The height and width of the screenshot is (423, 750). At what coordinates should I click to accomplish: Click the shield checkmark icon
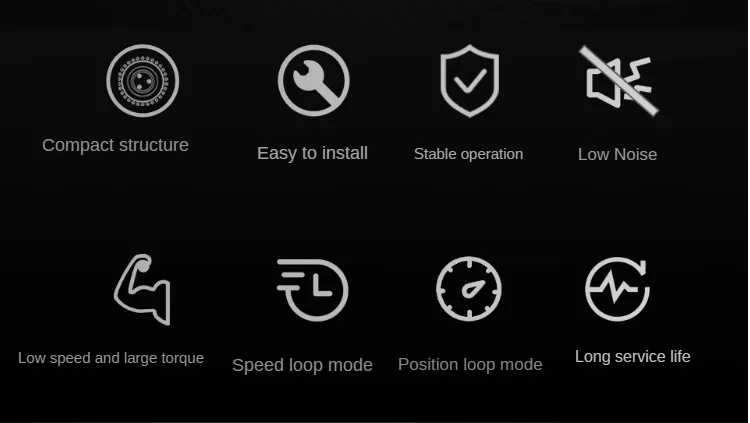tap(470, 81)
